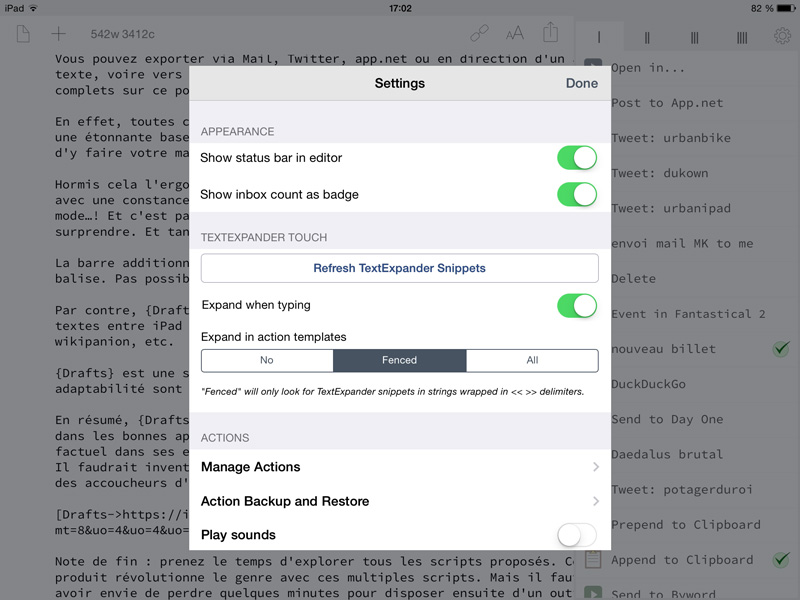The height and width of the screenshot is (600, 800).
Task: Switch to the third action group tab
Action: click(694, 37)
